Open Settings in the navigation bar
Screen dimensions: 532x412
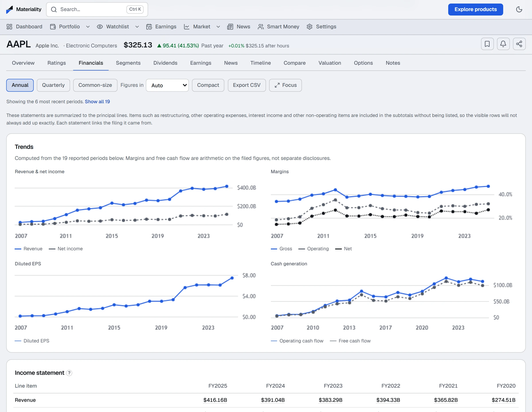click(321, 27)
